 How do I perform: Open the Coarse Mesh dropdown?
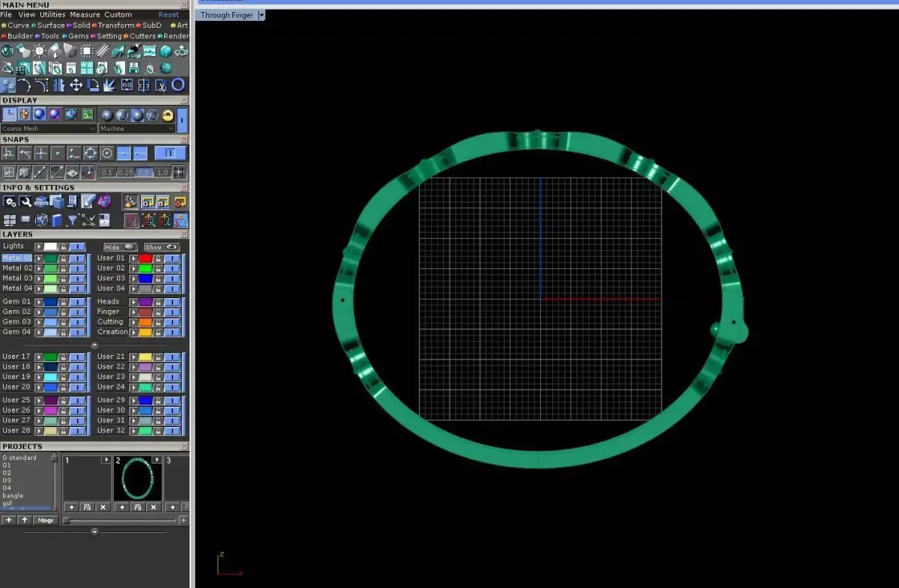click(49, 129)
